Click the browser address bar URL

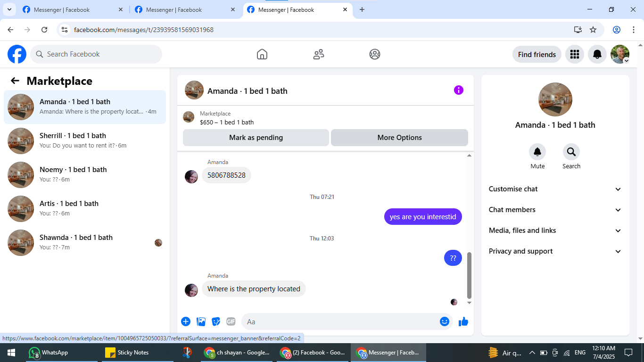coord(144,30)
